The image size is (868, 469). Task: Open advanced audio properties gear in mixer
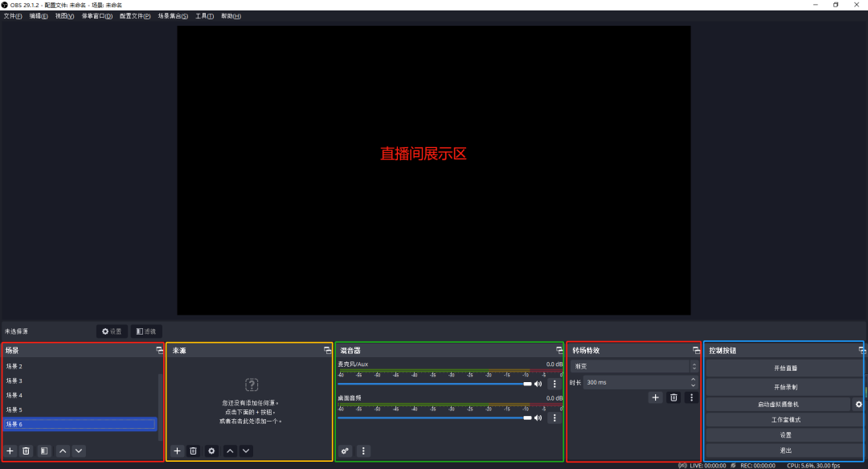[345, 450]
